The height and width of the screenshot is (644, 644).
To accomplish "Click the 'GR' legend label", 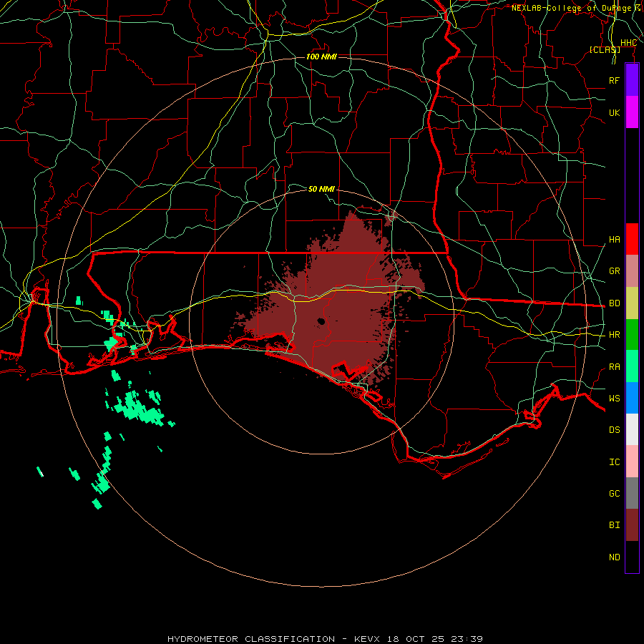I will coord(614,271).
